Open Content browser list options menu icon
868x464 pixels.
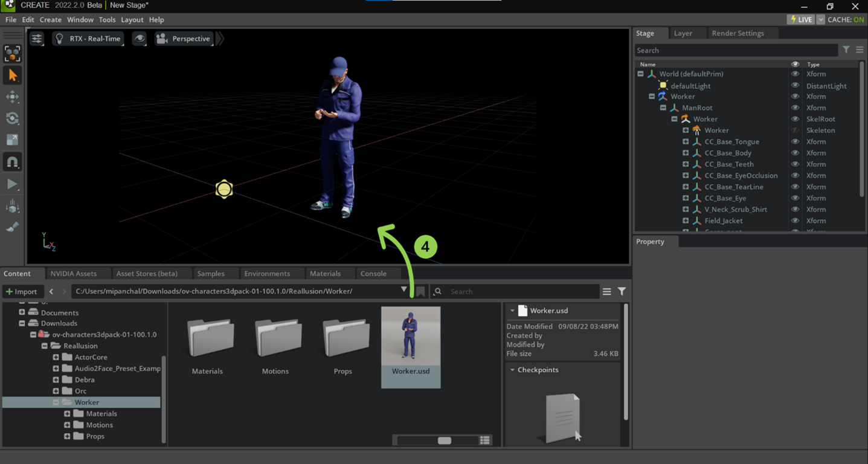[x=606, y=291]
